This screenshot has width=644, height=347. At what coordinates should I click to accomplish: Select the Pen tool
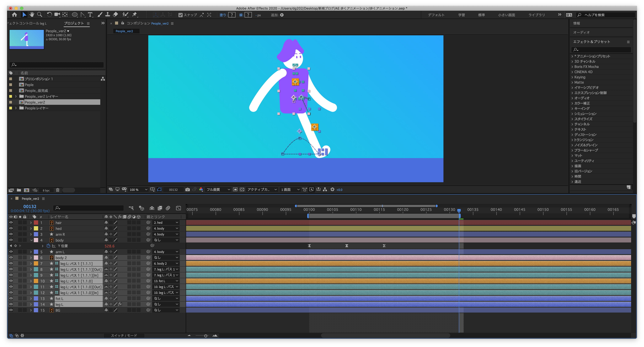pyautogui.click(x=83, y=15)
